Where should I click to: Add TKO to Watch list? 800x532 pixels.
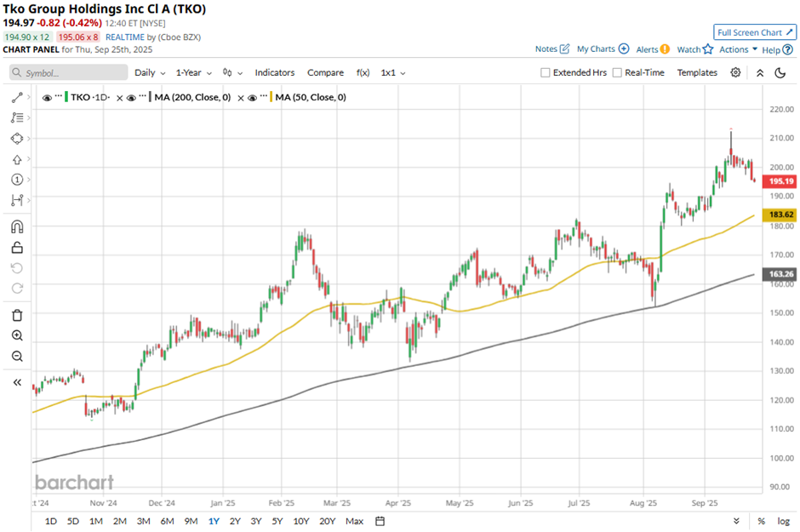(694, 49)
